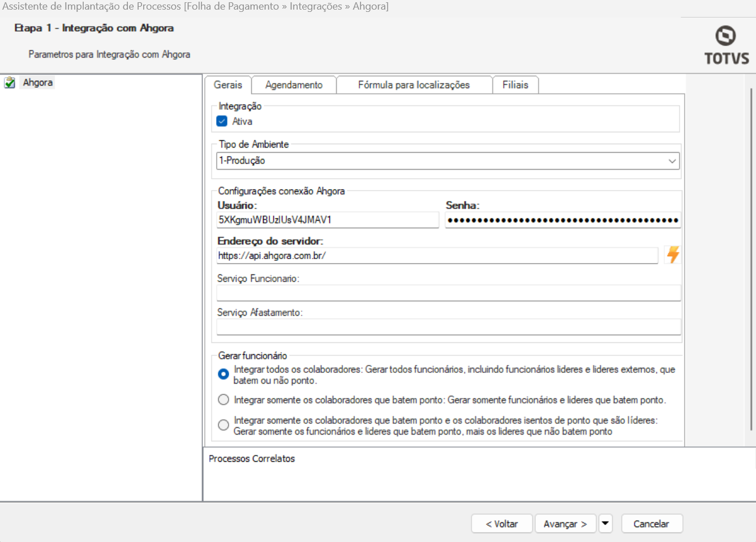Click the lightning bolt test connection icon
This screenshot has width=756, height=542.
point(673,255)
